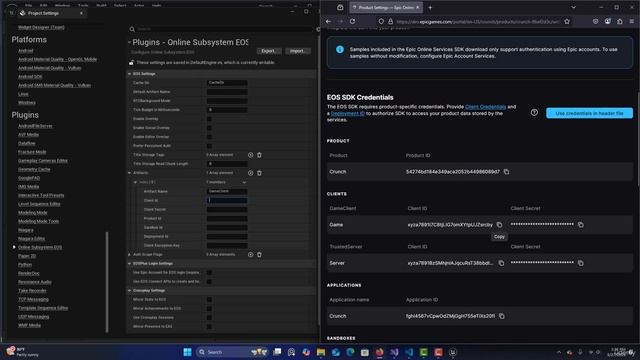This screenshot has width=640, height=360.
Task: Collapse the EOSPlus Login Settings section
Action: [129, 264]
